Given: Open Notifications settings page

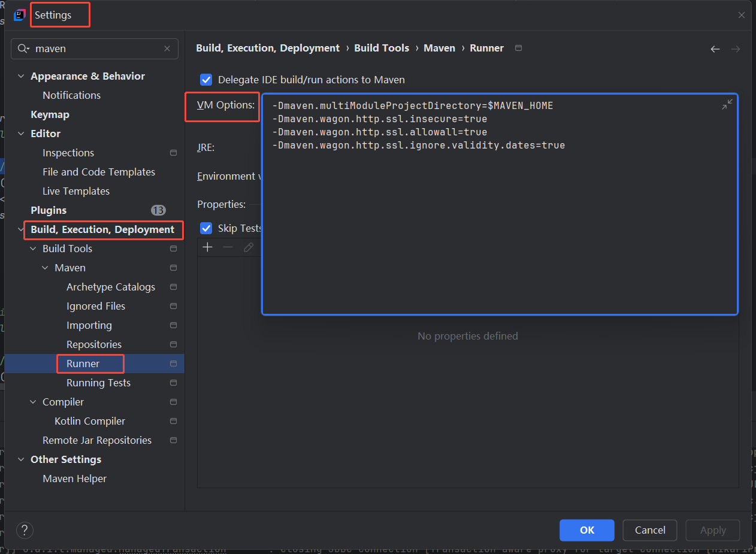Looking at the screenshot, I should pos(71,95).
